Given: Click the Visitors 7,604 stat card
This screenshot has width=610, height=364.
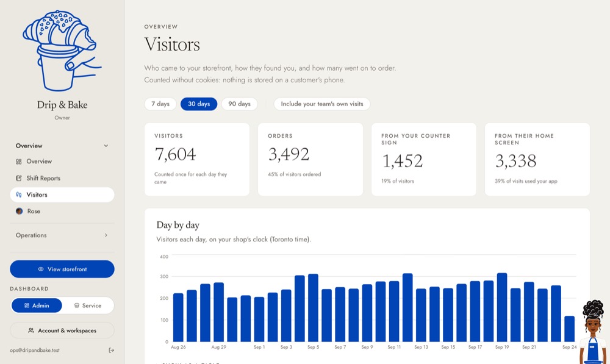Looking at the screenshot, I should tap(197, 160).
